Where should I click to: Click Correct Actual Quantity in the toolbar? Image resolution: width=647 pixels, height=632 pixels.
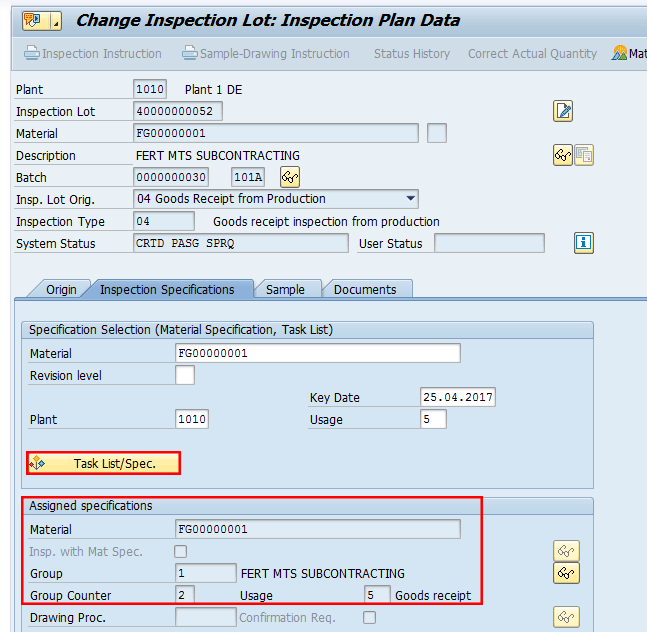point(532,54)
